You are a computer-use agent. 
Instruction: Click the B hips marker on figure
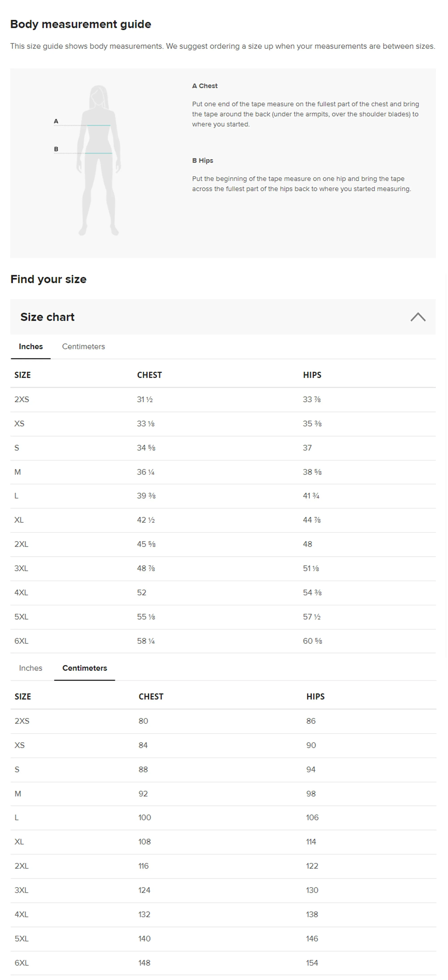[56, 149]
